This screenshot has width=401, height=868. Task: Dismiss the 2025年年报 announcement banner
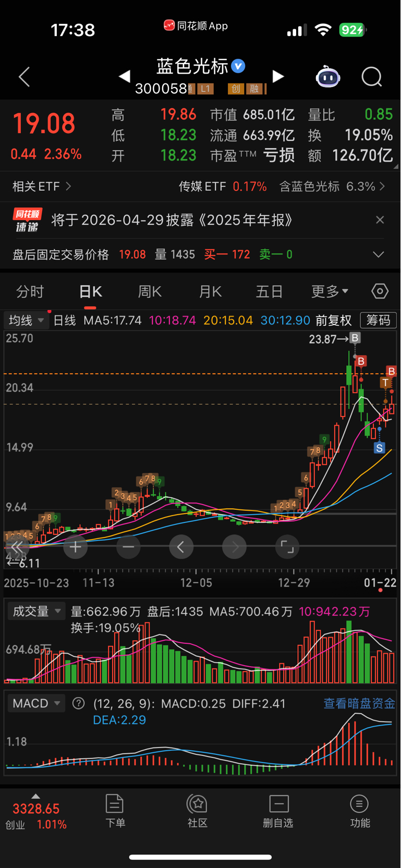tap(380, 220)
